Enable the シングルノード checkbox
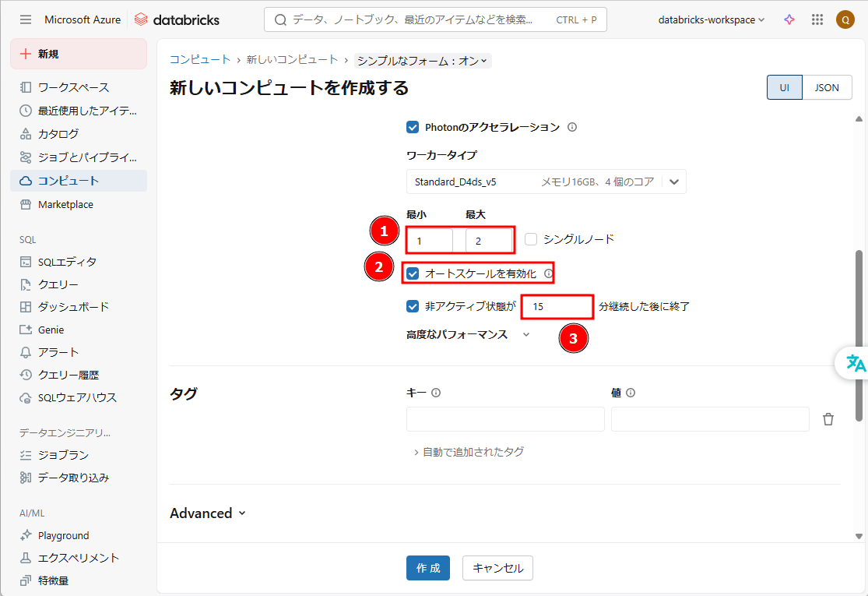Image resolution: width=868 pixels, height=596 pixels. click(531, 239)
